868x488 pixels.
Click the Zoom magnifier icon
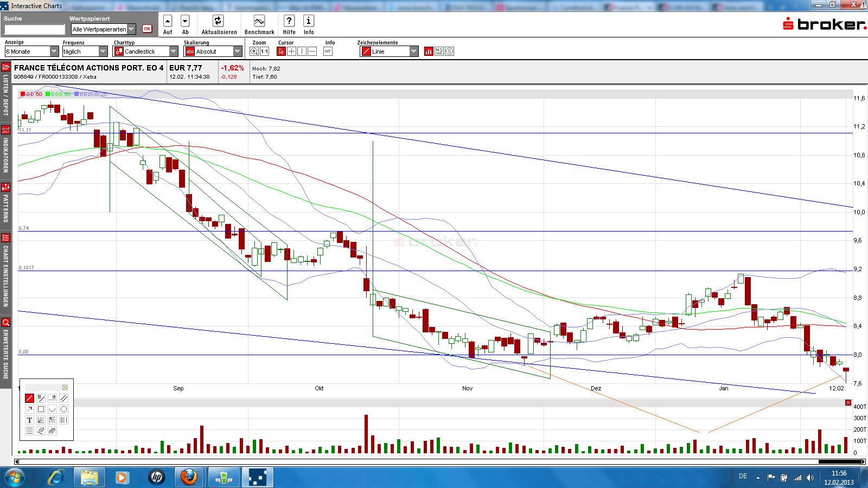coord(254,52)
